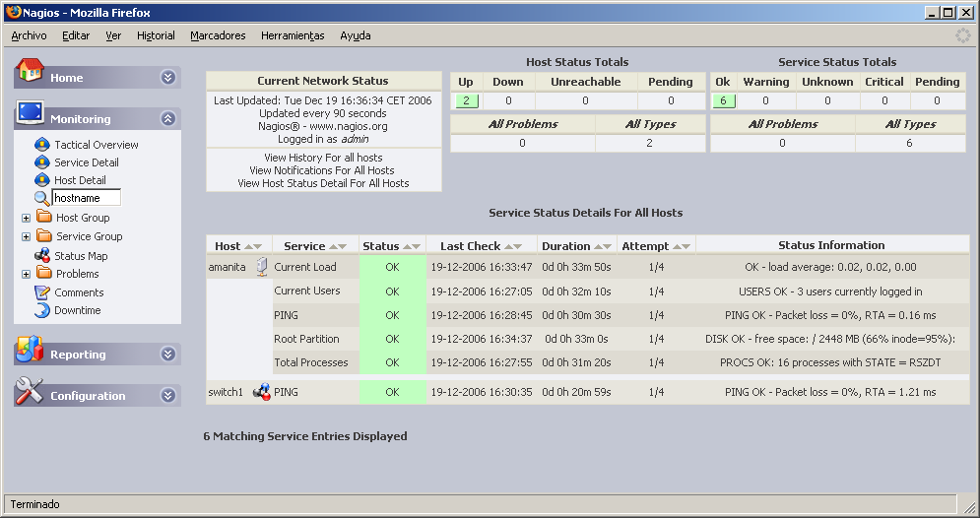Screen dimensions: 980x518
Task: Click the Host Detail link
Action: pyautogui.click(x=80, y=180)
